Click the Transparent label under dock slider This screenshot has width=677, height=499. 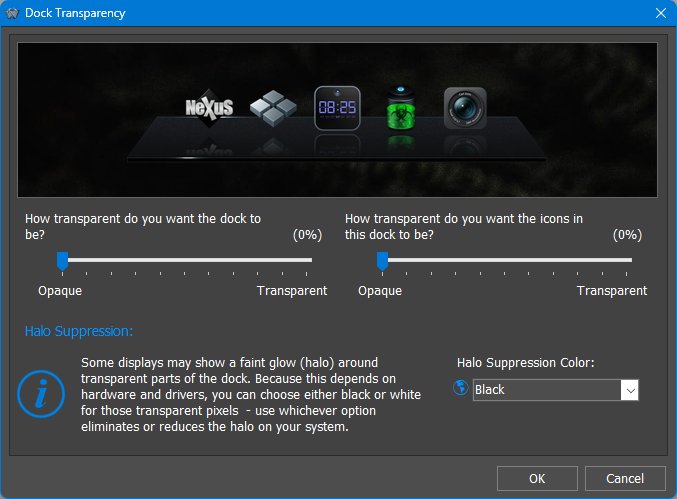(x=292, y=291)
